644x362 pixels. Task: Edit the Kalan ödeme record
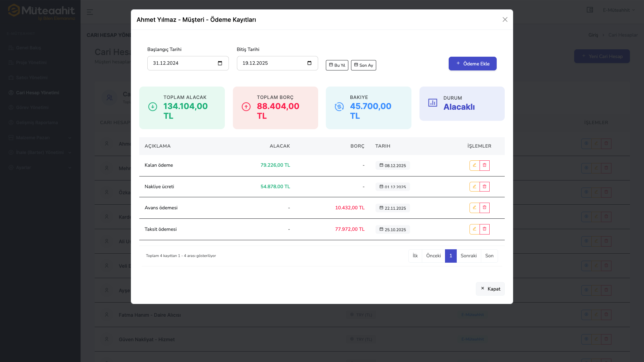(x=474, y=165)
